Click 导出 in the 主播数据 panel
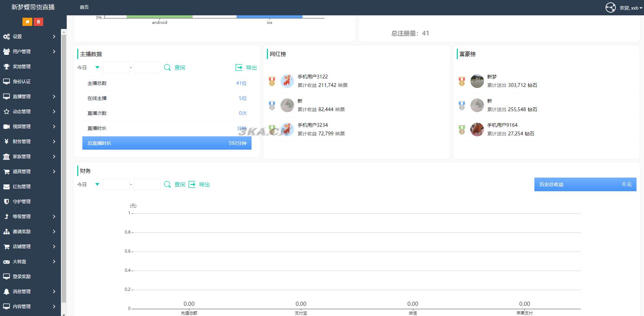The image size is (644, 316). coord(251,67)
